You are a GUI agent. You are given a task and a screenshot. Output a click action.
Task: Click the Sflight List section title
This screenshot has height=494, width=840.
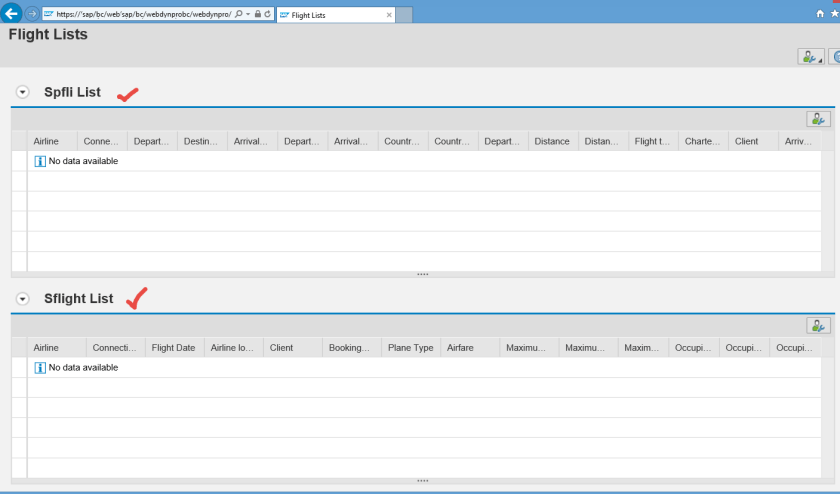79,298
